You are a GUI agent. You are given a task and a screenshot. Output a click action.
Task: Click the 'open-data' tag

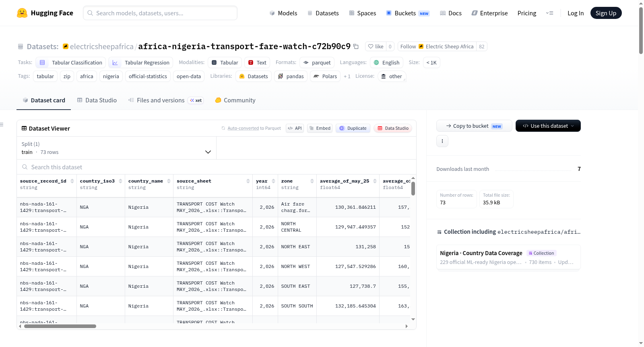[x=189, y=76]
